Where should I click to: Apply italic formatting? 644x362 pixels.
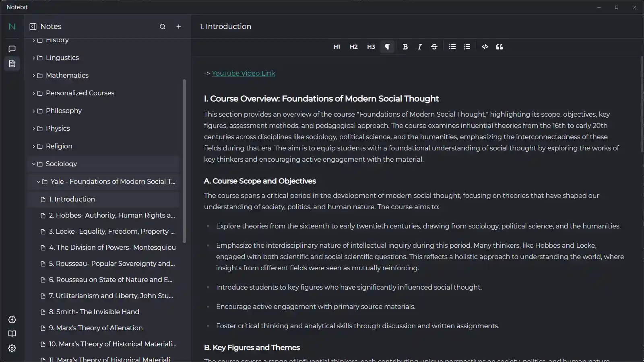click(419, 46)
